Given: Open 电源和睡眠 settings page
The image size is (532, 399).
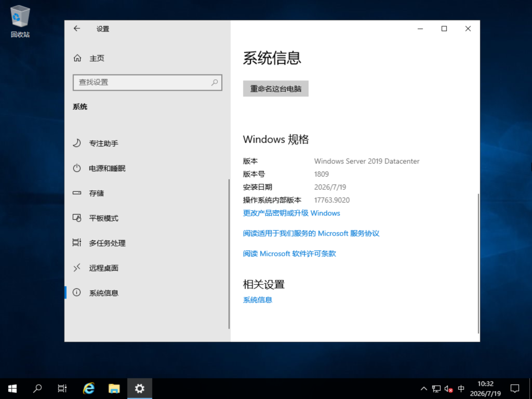Looking at the screenshot, I should coord(147,168).
